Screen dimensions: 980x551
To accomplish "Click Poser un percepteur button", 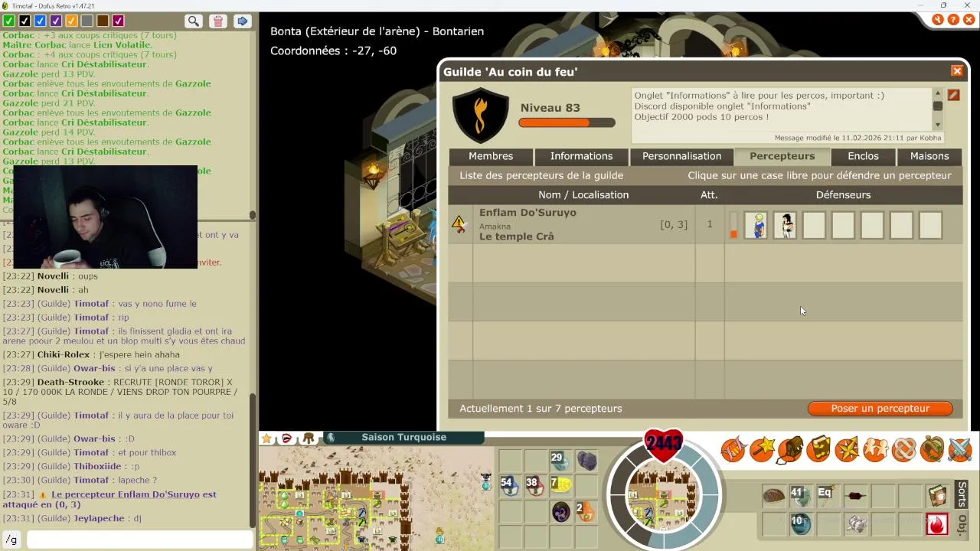I will 880,409.
